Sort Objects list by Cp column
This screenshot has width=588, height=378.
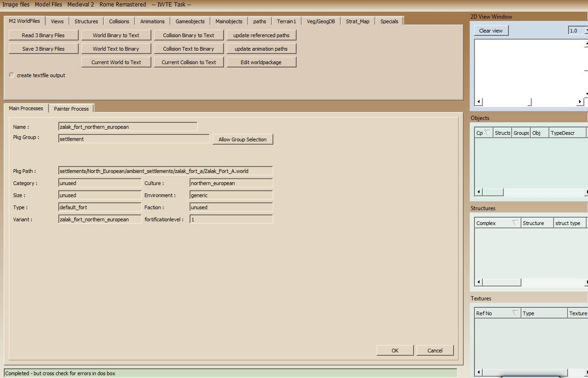pyautogui.click(x=484, y=133)
